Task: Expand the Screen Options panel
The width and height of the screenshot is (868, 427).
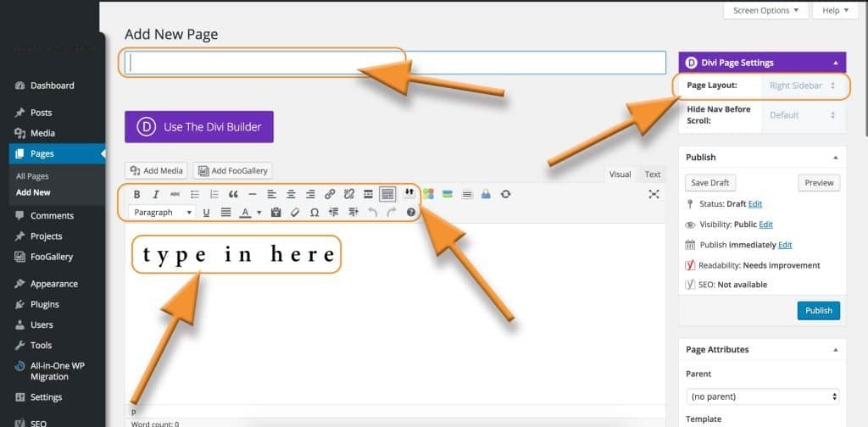Action: (765, 10)
